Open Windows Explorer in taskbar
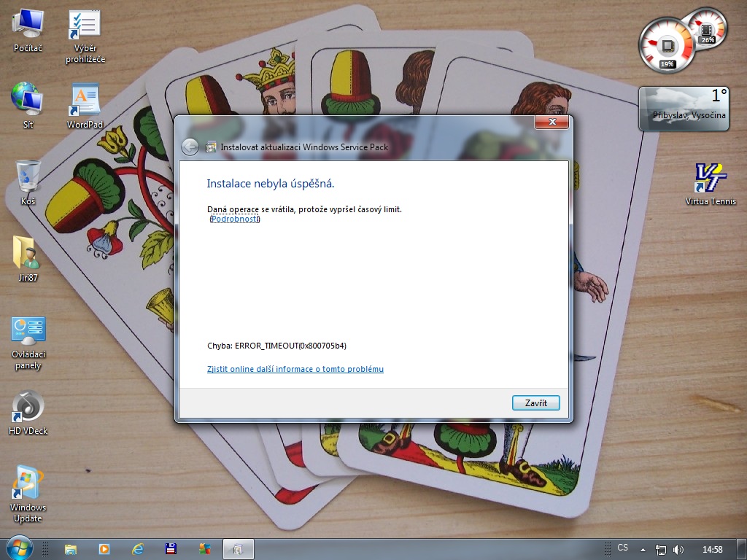This screenshot has height=560, width=747. coord(71,549)
